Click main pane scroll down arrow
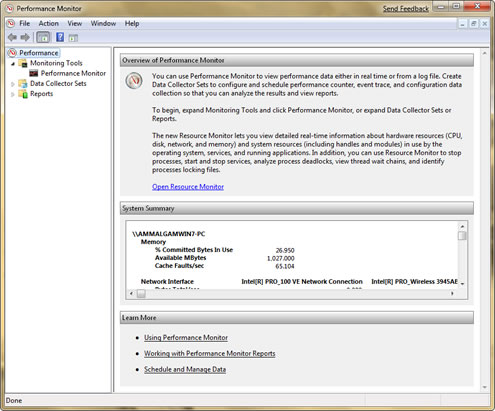 click(x=485, y=387)
